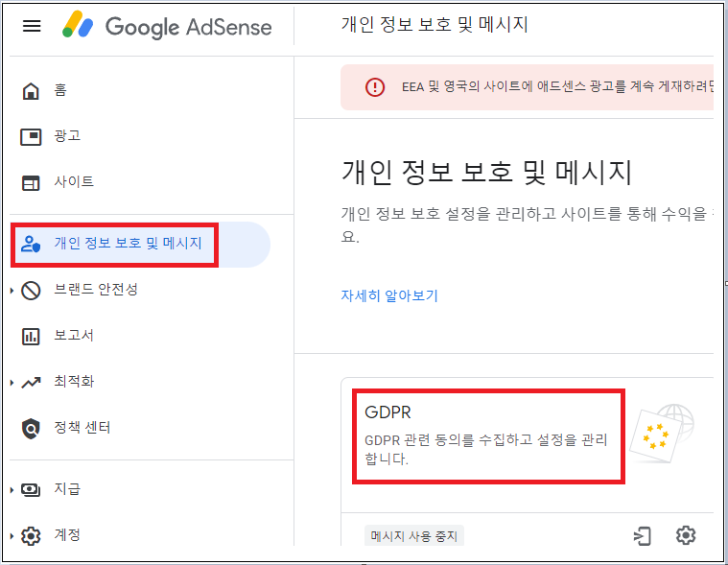Click the brand safety blocked icon
The height and width of the screenshot is (565, 728).
coord(31,291)
